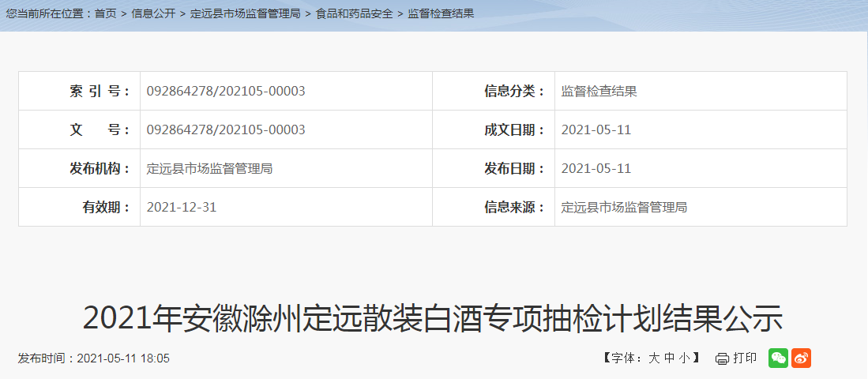Click the printer icon
Viewport: 868px width, 379px height.
point(722,358)
